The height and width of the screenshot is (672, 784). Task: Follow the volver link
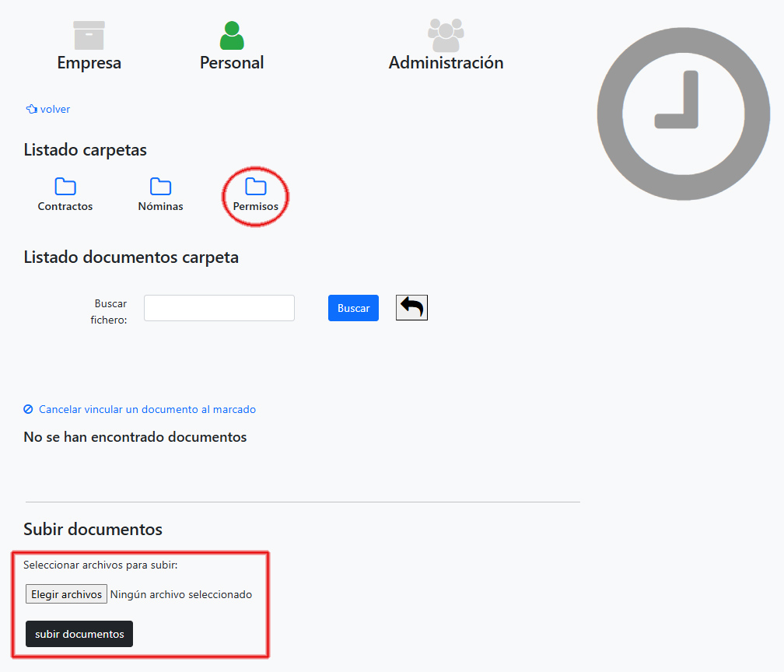click(55, 109)
